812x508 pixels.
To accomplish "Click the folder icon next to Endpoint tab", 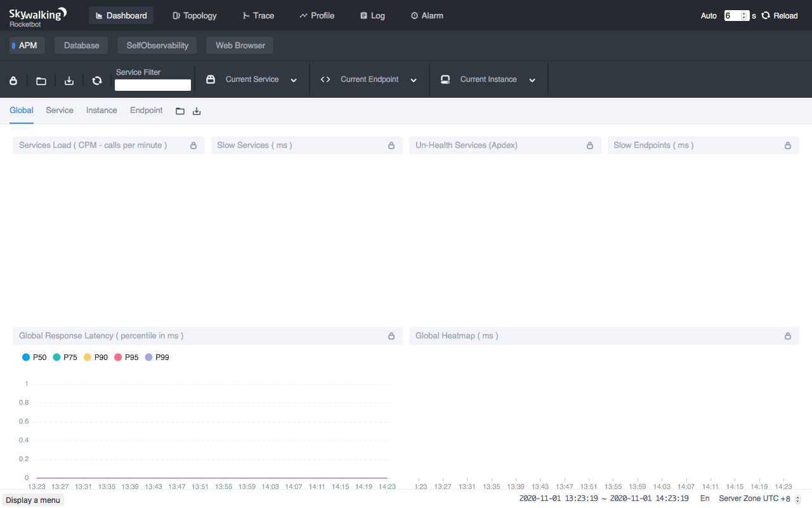I will (180, 111).
